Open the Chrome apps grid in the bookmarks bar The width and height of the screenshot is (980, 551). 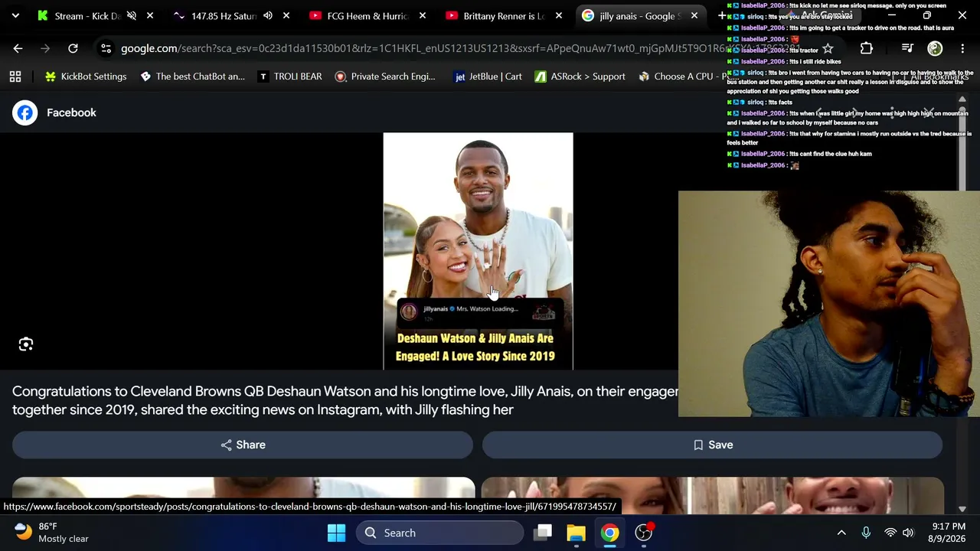pos(15,77)
